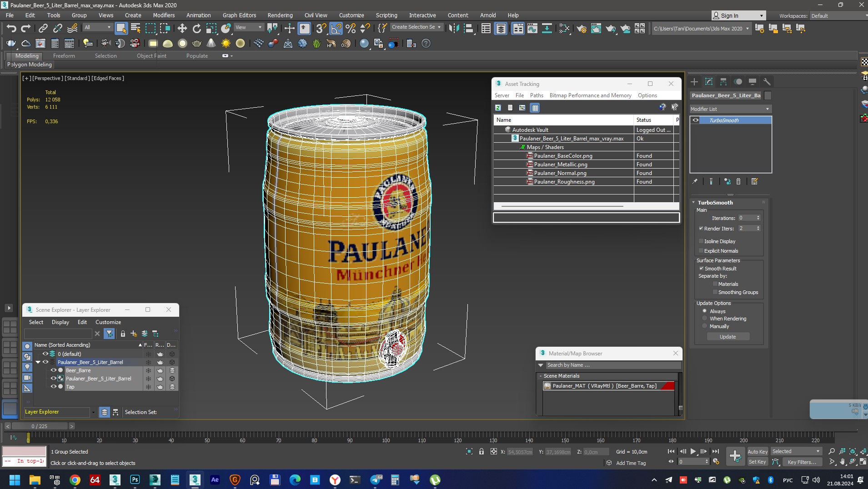
Task: Open the Selected key filter dropdown
Action: tap(796, 451)
